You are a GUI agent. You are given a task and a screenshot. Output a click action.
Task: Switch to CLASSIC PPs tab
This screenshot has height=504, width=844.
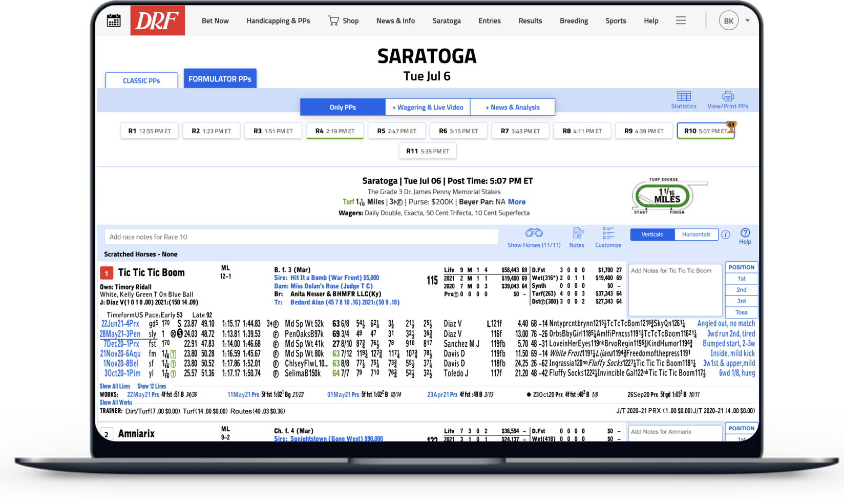pyautogui.click(x=141, y=80)
